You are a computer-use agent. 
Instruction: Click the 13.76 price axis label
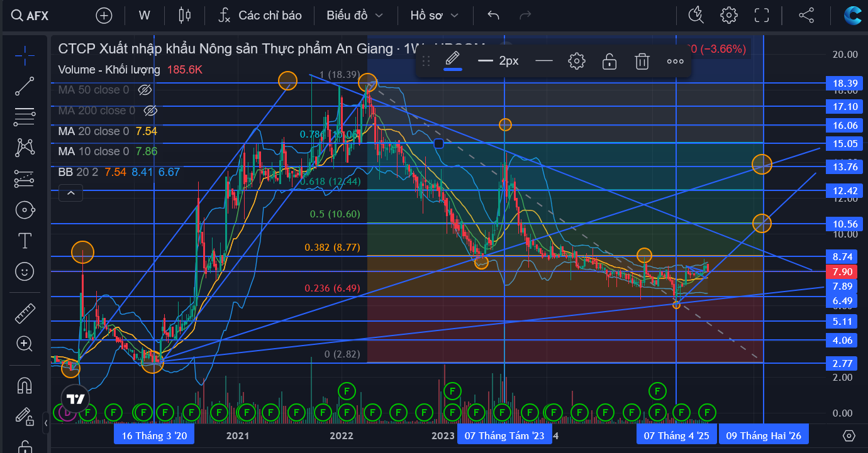pyautogui.click(x=845, y=166)
